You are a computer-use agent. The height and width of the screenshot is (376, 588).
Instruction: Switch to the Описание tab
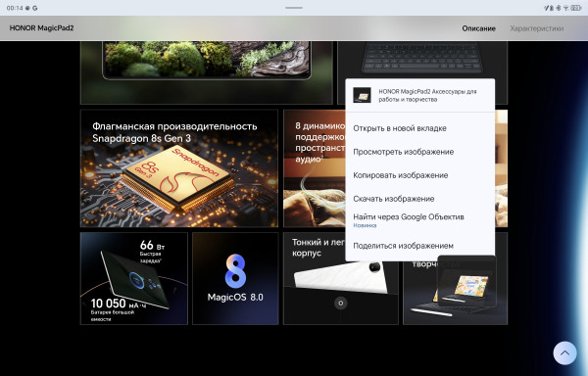point(478,28)
